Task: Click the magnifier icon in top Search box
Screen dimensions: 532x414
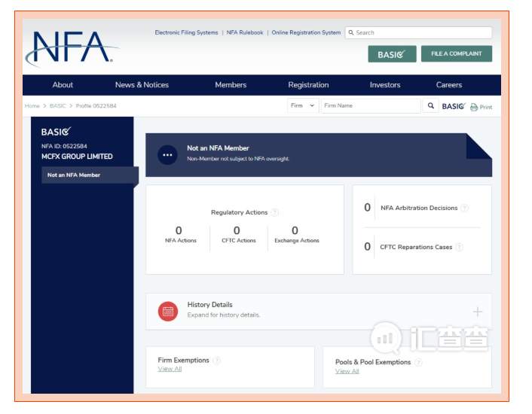Action: (x=351, y=32)
